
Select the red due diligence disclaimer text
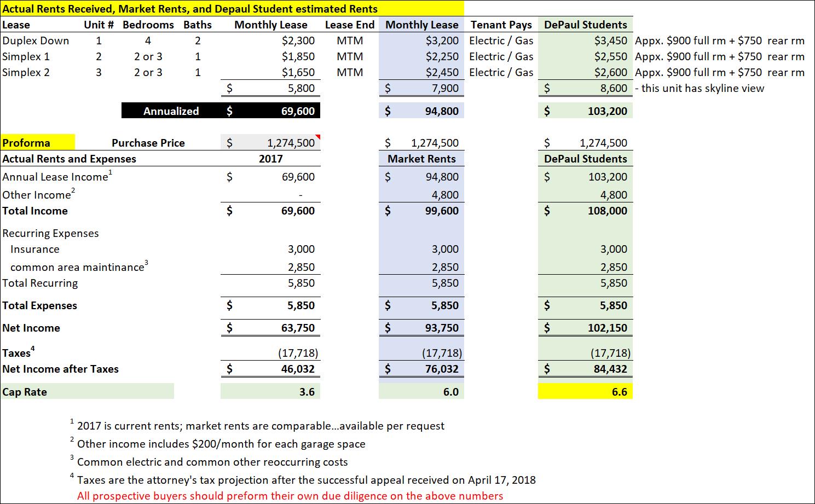290,496
